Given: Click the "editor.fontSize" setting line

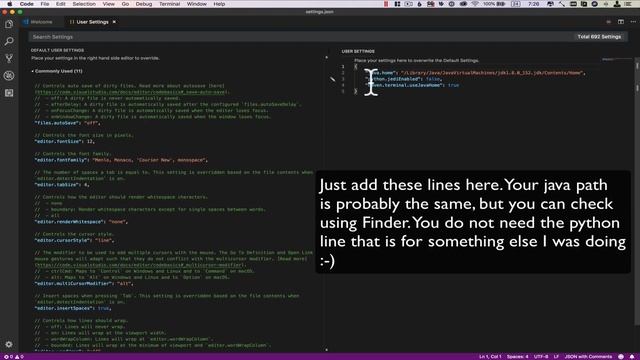Looking at the screenshot, I should 65,141.
